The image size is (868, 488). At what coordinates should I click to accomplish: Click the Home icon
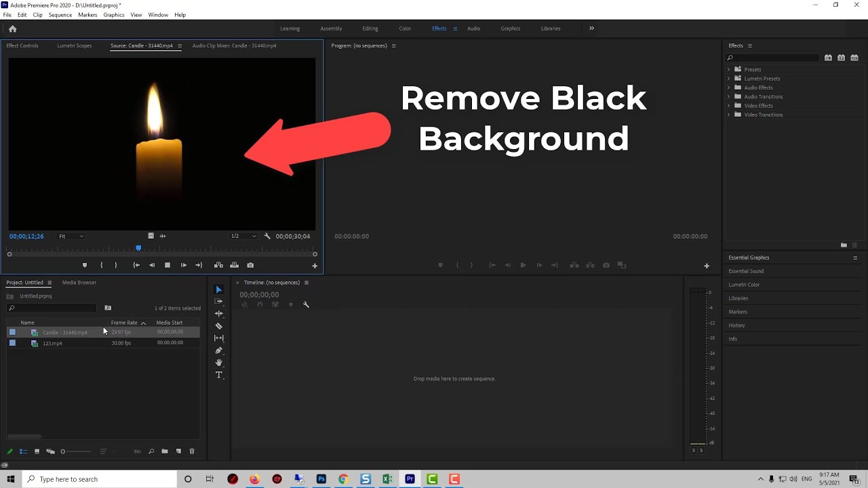click(12, 28)
